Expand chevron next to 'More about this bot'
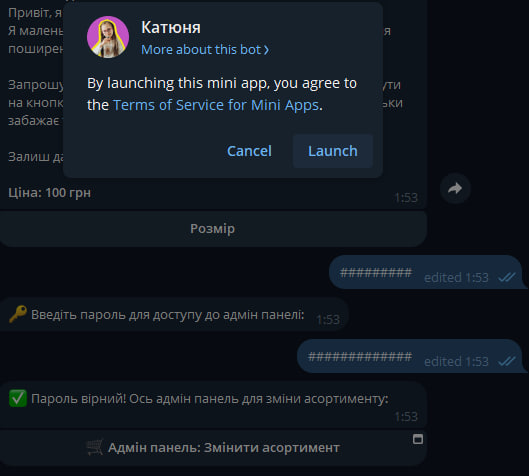The height and width of the screenshot is (476, 529). click(x=266, y=50)
